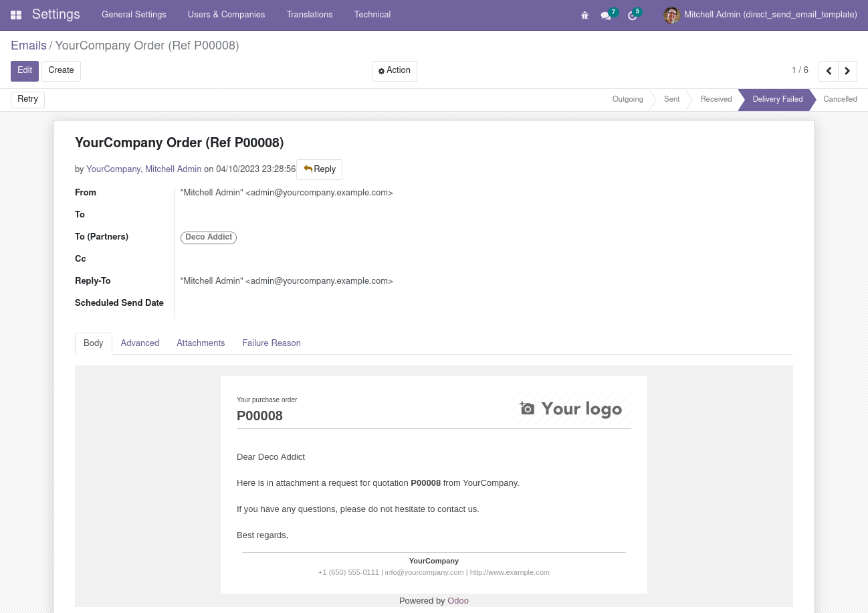Click the debug bug icon

click(x=584, y=15)
